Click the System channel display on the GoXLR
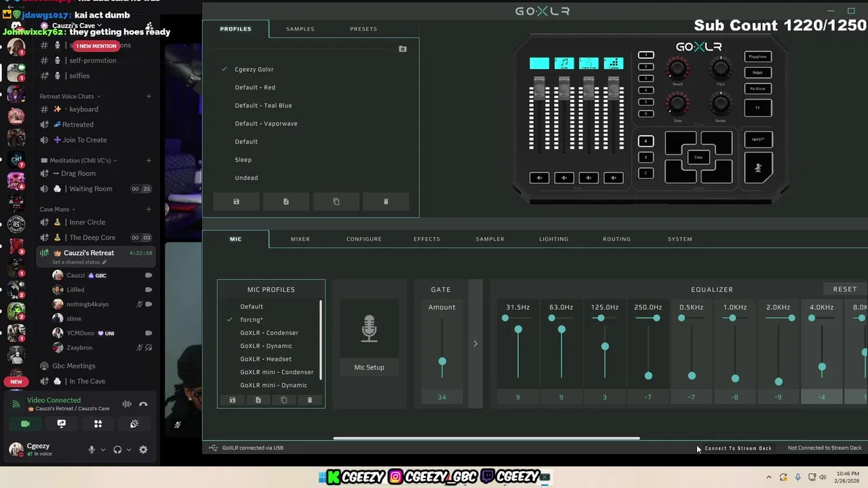The height and width of the screenshot is (488, 868). (614, 64)
